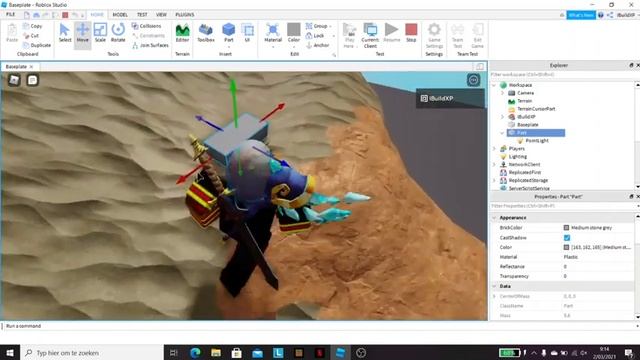Stop the running play test
640x360 pixels.
point(411,33)
